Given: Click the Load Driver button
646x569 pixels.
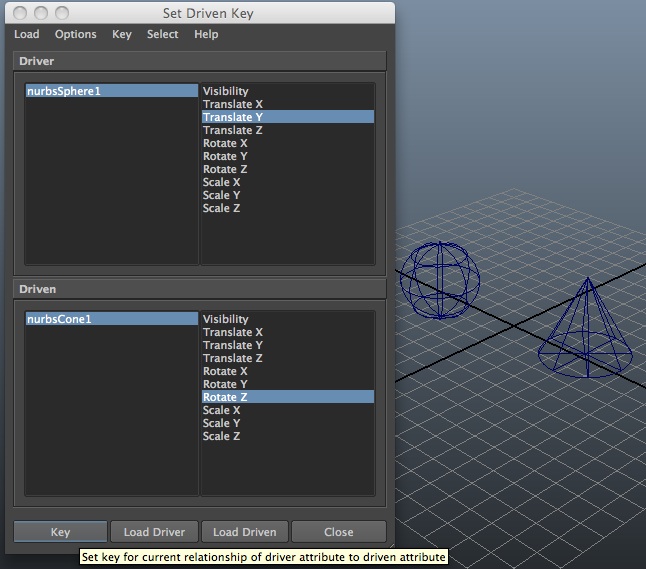Looking at the screenshot, I should (x=154, y=532).
